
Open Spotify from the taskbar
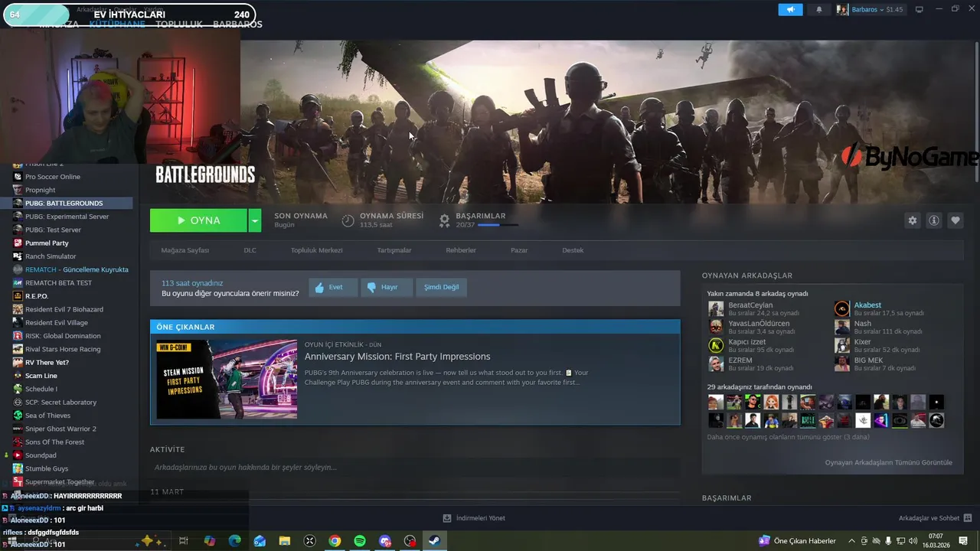[x=360, y=541]
